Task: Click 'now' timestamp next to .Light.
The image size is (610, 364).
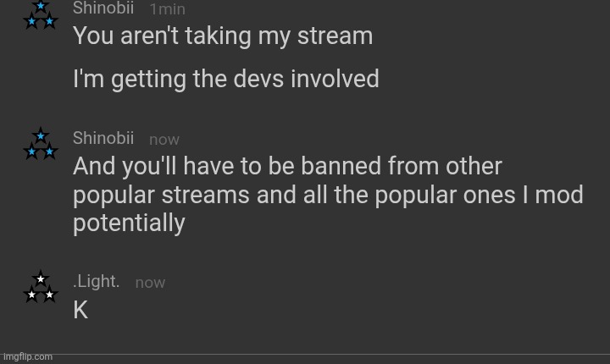Action: click(150, 283)
